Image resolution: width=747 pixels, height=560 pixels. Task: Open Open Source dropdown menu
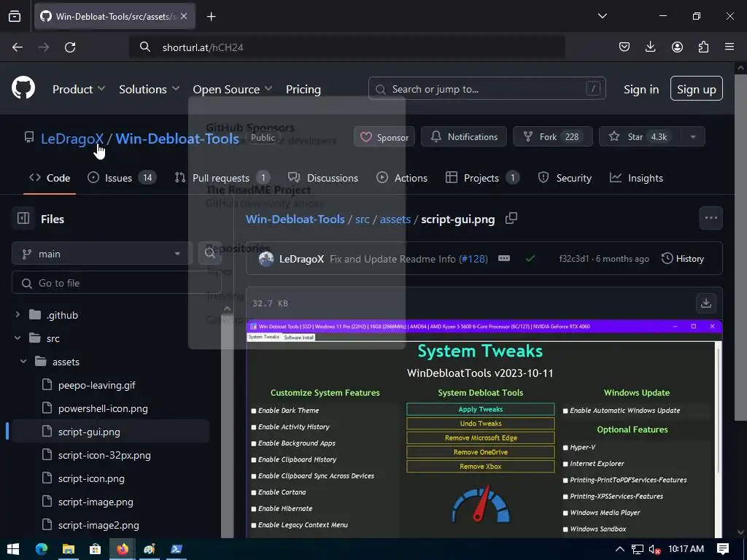tap(233, 89)
